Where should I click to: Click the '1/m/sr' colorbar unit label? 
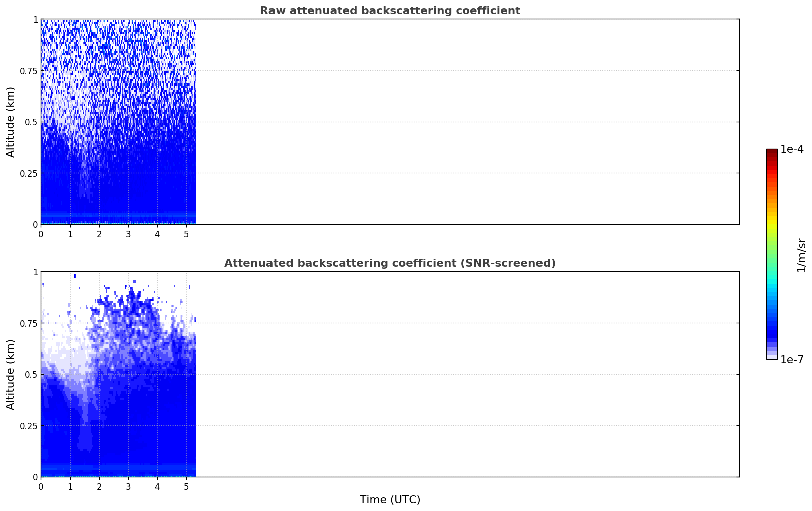coord(801,255)
